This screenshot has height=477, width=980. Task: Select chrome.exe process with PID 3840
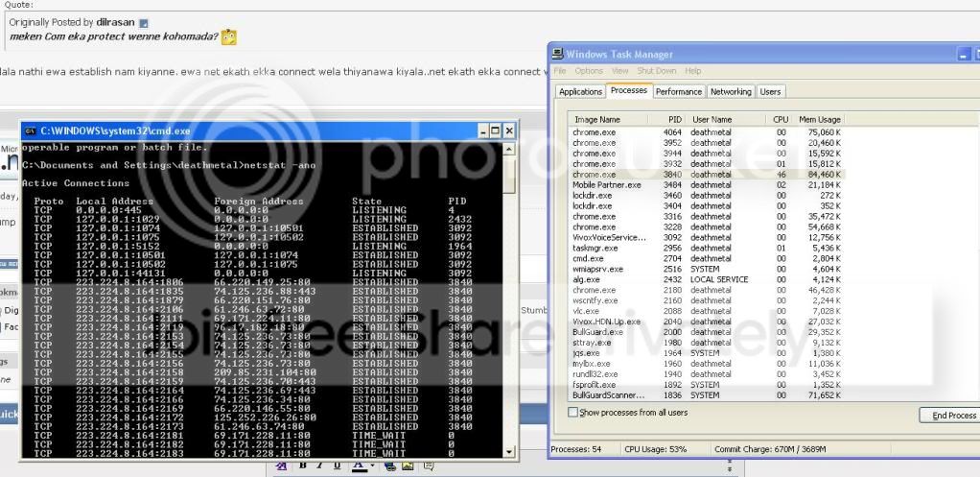(x=707, y=175)
